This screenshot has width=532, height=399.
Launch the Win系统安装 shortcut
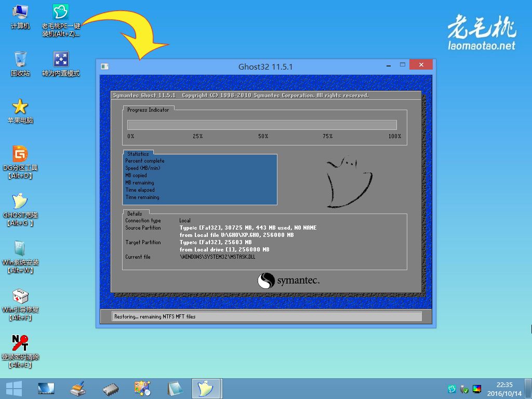pyautogui.click(x=20, y=249)
